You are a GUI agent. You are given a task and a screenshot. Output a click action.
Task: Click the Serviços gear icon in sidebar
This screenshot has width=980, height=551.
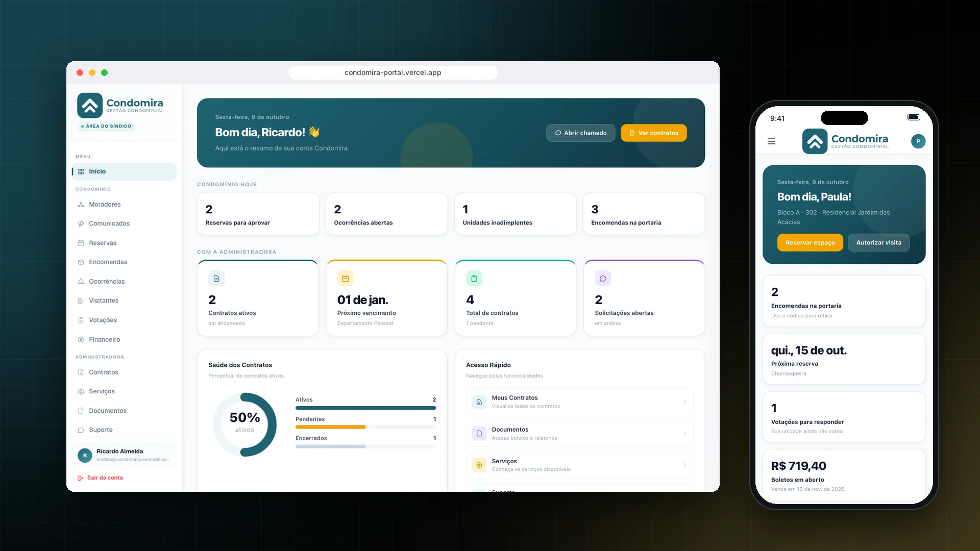point(81,391)
